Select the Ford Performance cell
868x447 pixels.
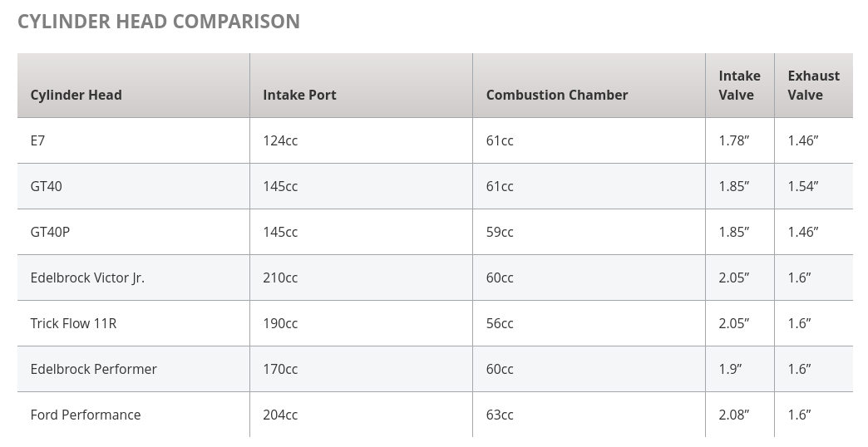86,415
